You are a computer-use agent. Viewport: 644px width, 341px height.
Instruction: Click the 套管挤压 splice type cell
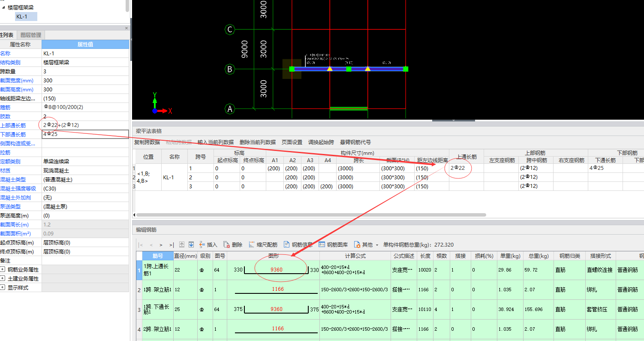(600, 309)
